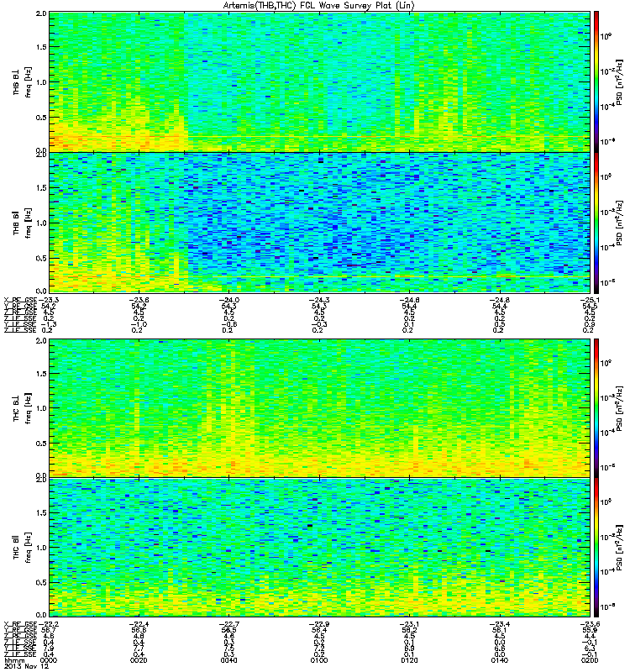Click the PSD [nT²/Hz] label beside THC B⊥ color bar
The image size is (630, 672).
620,408
